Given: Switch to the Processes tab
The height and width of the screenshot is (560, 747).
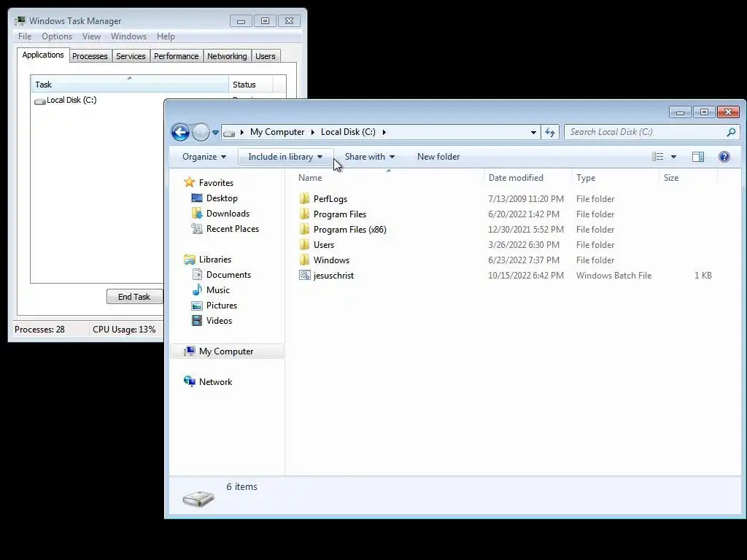Looking at the screenshot, I should click(x=90, y=56).
